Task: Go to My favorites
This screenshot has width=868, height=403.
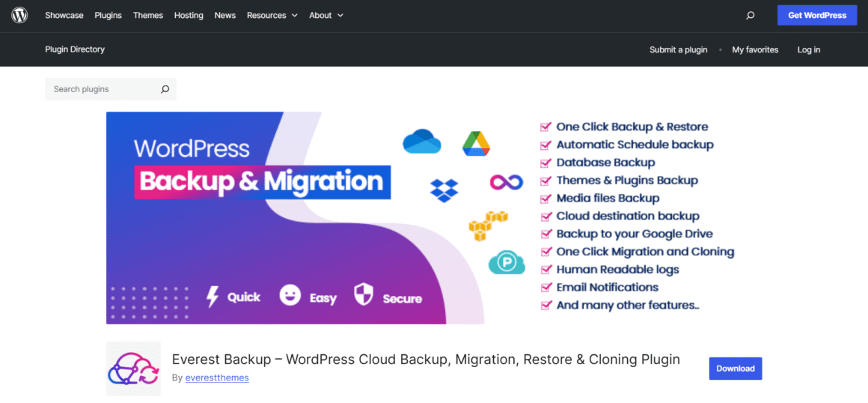Action: (755, 50)
